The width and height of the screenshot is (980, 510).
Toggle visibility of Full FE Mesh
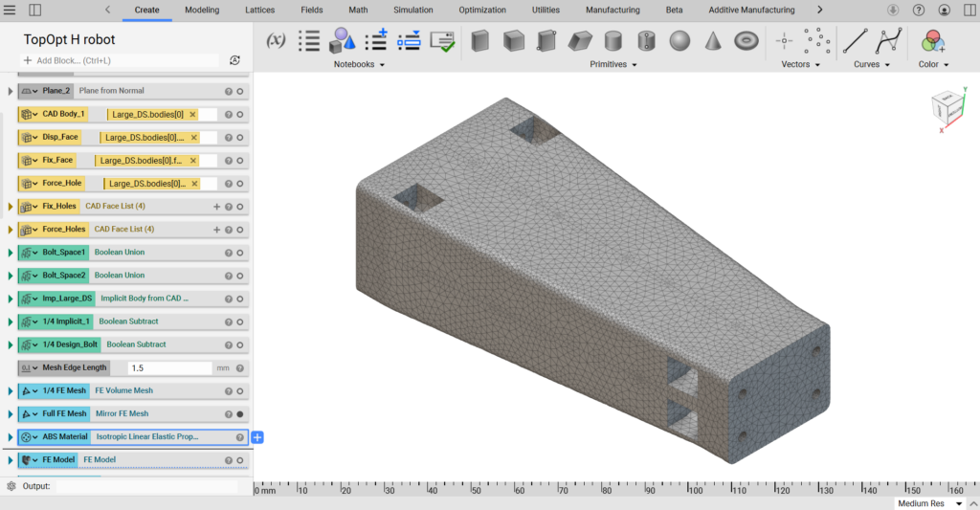pyautogui.click(x=240, y=414)
